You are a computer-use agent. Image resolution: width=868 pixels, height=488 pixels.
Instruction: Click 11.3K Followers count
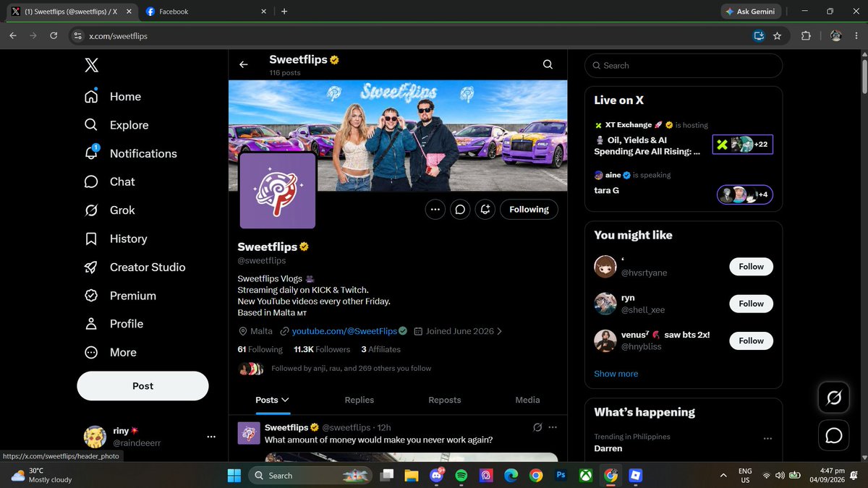click(322, 349)
